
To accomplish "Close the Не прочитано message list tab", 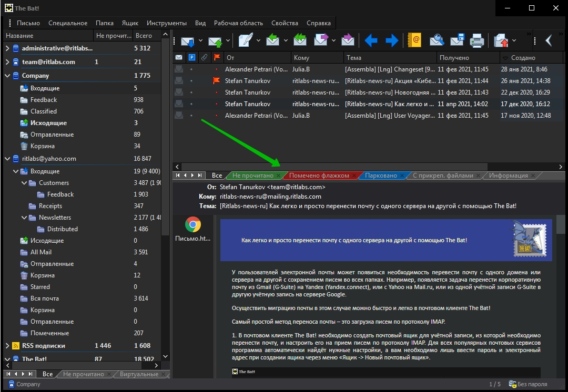I will click(278, 176).
